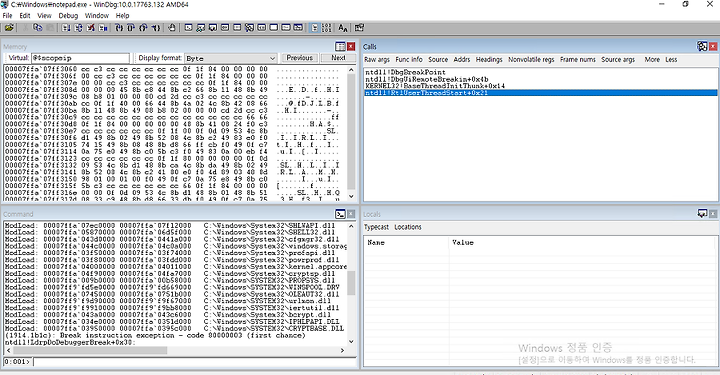
Task: Click the Memory panel window-menu icon
Action: 340,46
